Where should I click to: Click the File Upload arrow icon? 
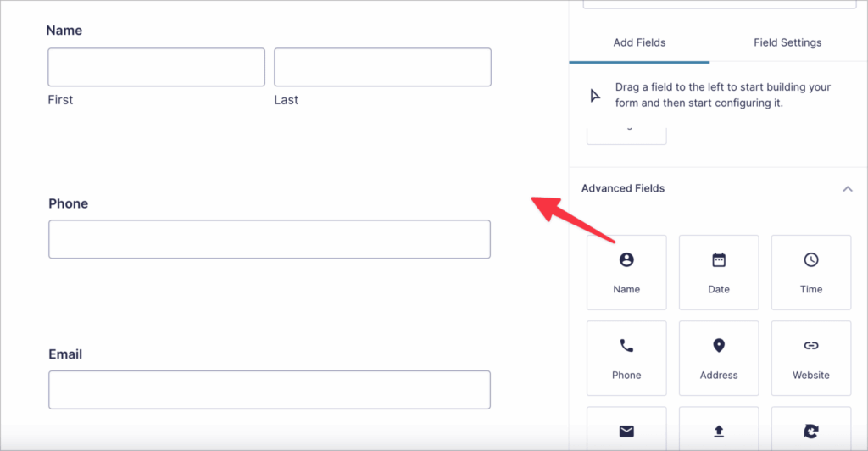(x=719, y=432)
